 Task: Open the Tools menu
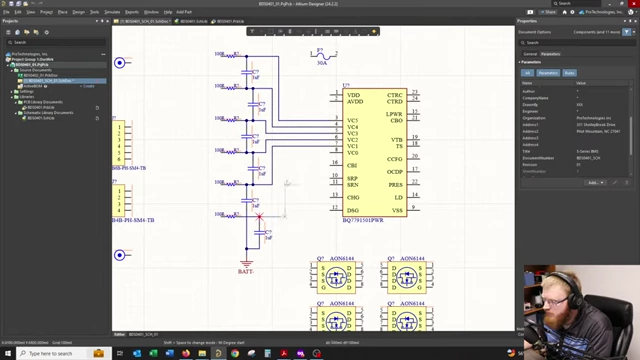(94, 12)
